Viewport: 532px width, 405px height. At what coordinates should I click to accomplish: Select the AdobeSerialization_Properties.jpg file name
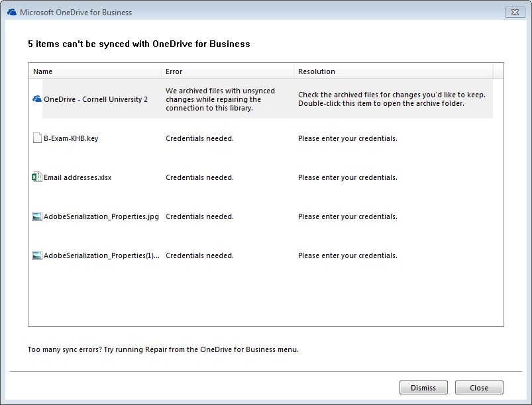pos(101,216)
